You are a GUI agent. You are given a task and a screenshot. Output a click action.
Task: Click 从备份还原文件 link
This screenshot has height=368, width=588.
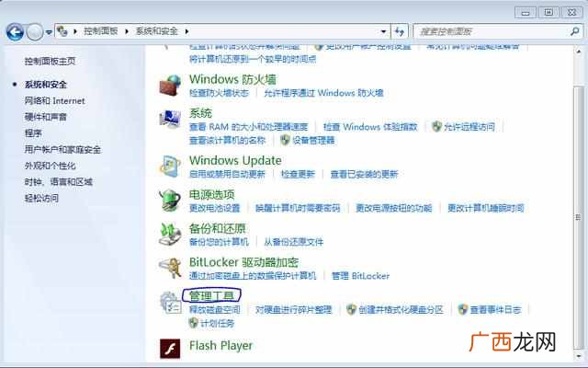pyautogui.click(x=294, y=242)
